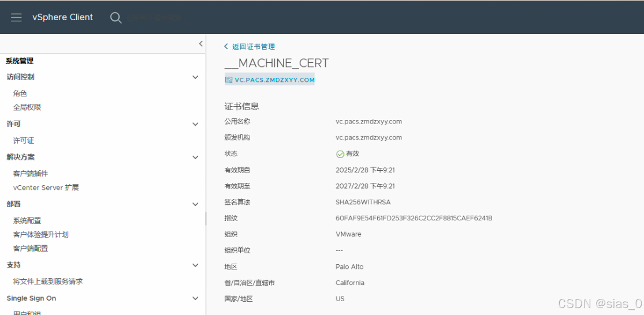Click the 签名算法 label
644x315 pixels.
(x=237, y=202)
